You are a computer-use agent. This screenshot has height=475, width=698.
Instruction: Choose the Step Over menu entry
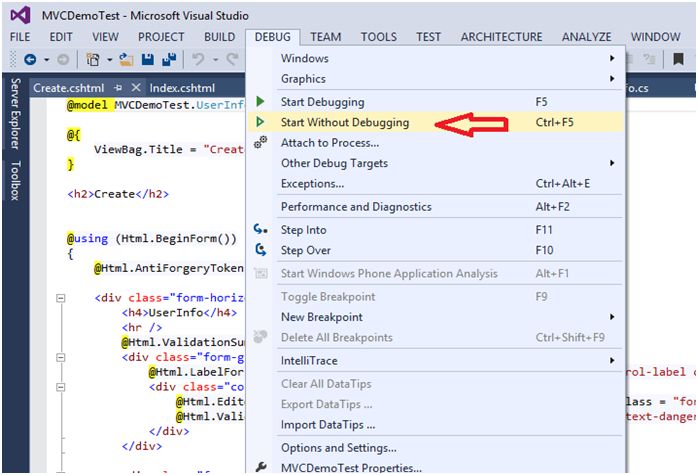click(435, 250)
